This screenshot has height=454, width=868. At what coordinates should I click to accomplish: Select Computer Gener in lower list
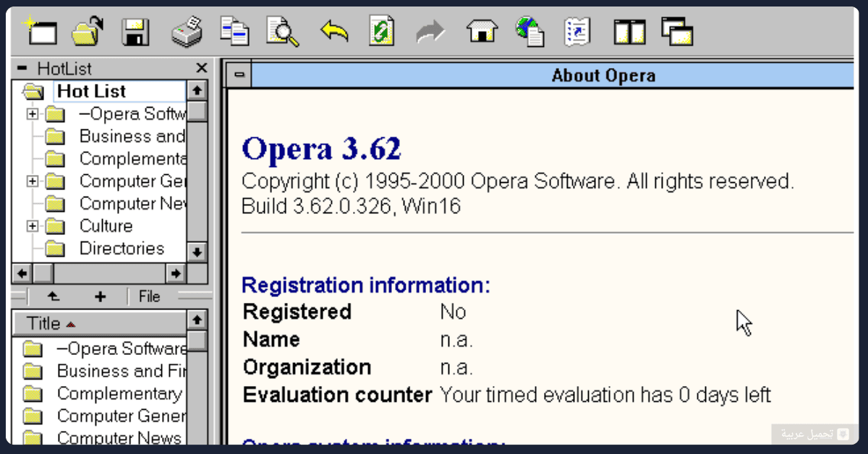click(x=121, y=416)
